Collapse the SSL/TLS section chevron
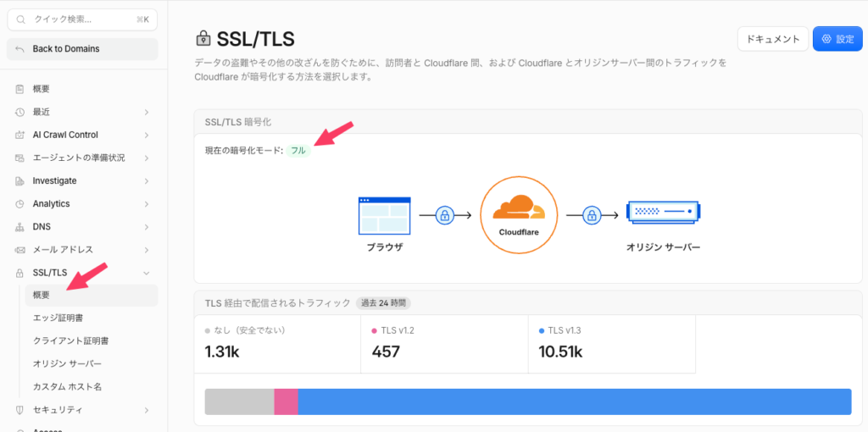The image size is (868, 432). click(147, 273)
